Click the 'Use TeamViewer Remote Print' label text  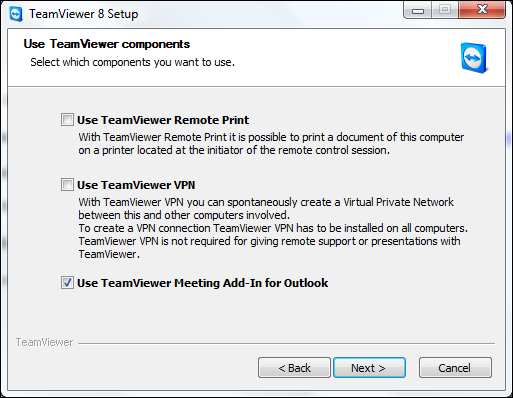click(163, 120)
